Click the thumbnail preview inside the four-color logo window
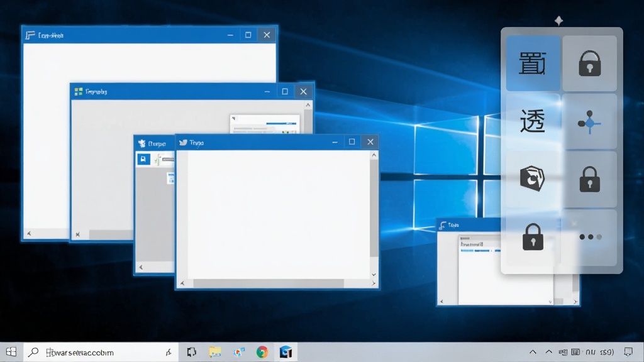The width and height of the screenshot is (644, 362). pyautogui.click(x=265, y=124)
